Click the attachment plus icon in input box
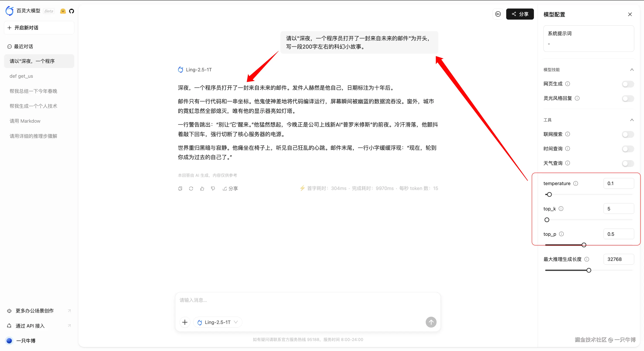Image resolution: width=644 pixels, height=351 pixels. point(185,322)
